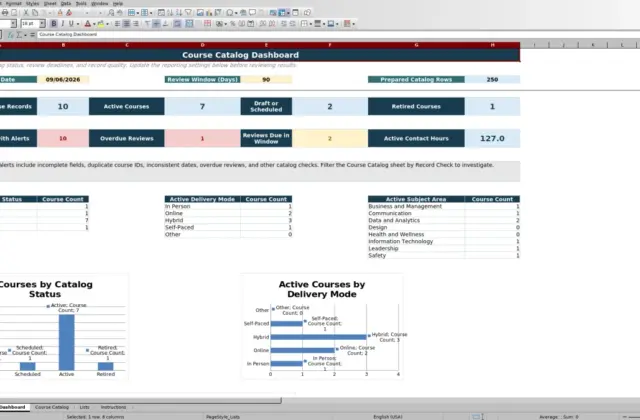Open Find and Replace magnifier icon
Screen dimensions: 640x420
coord(111,13)
